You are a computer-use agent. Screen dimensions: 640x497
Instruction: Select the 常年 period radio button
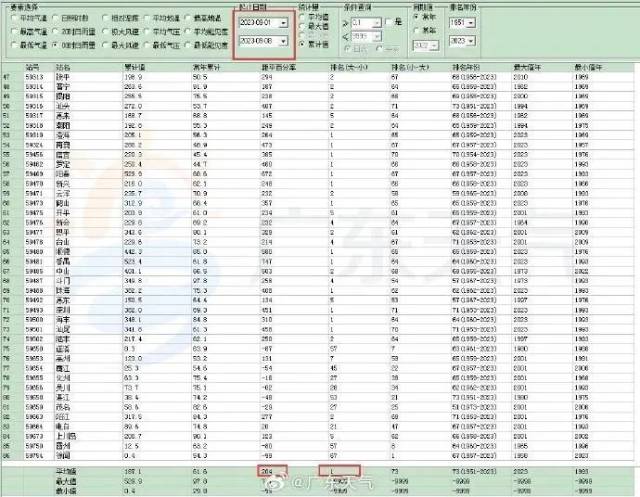pyautogui.click(x=417, y=17)
